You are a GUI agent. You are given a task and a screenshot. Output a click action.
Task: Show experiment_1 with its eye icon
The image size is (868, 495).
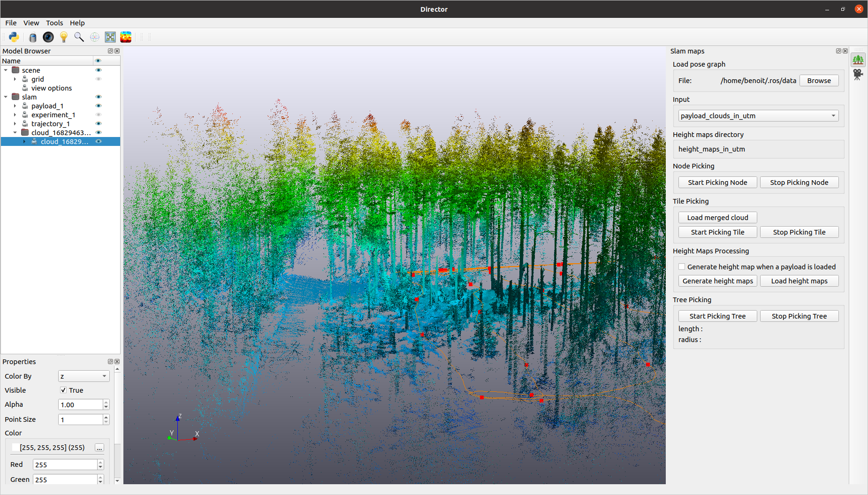coord(99,114)
